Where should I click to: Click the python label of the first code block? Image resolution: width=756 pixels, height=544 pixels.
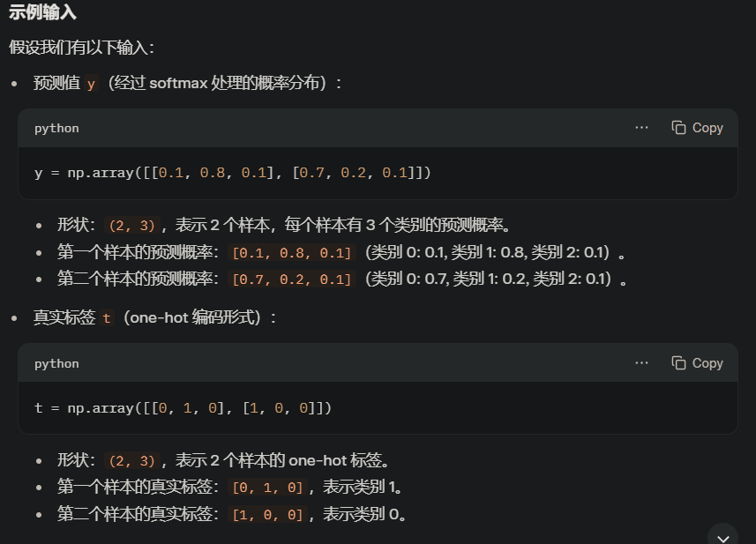tap(56, 128)
